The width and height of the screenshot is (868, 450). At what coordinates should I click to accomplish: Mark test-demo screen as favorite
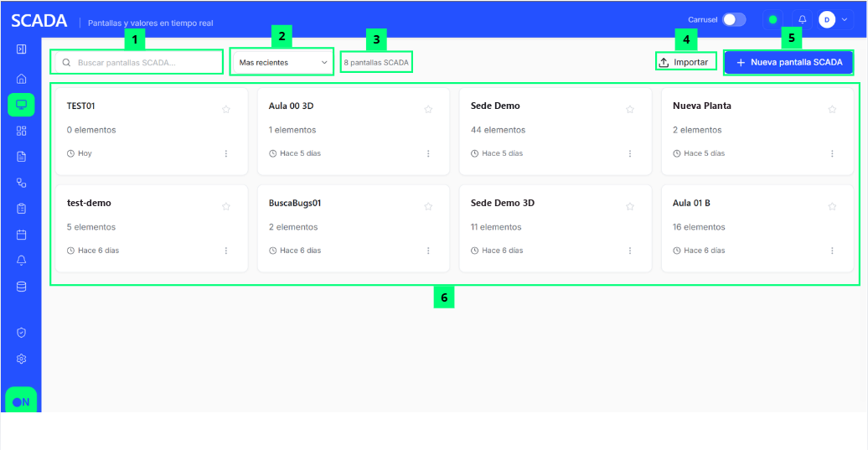point(226,206)
